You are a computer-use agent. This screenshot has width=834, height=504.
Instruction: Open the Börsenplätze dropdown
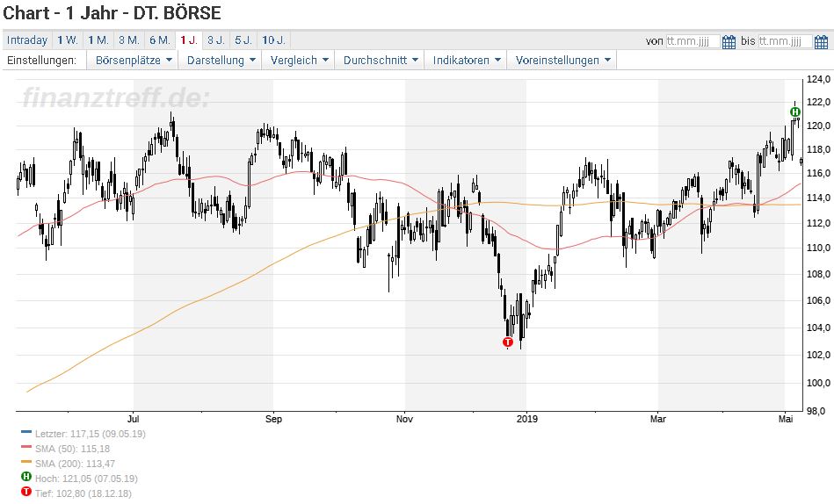pos(133,60)
